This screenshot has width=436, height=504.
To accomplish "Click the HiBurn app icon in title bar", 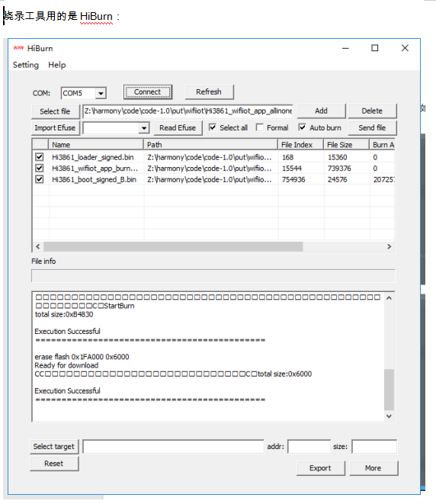I will click(x=18, y=48).
